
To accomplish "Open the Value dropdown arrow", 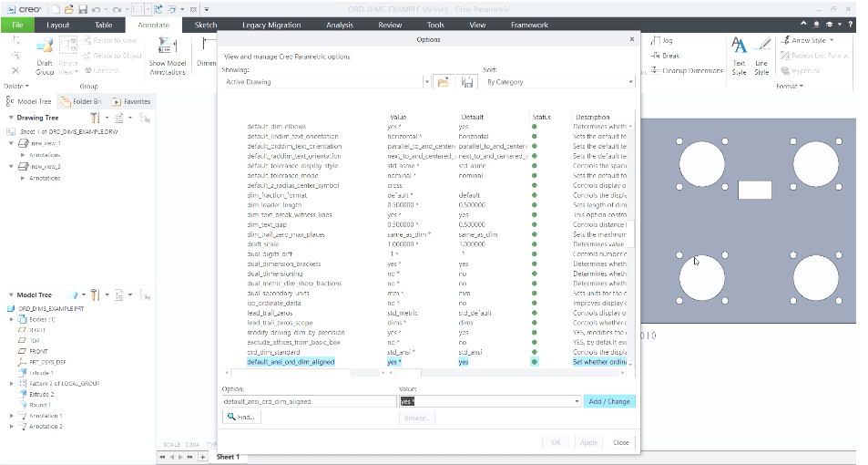I will tap(576, 401).
